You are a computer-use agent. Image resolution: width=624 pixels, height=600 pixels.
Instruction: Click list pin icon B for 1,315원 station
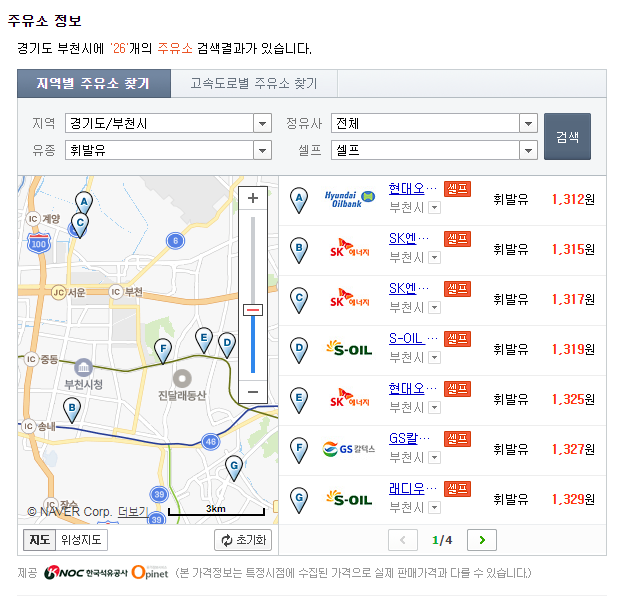(299, 250)
